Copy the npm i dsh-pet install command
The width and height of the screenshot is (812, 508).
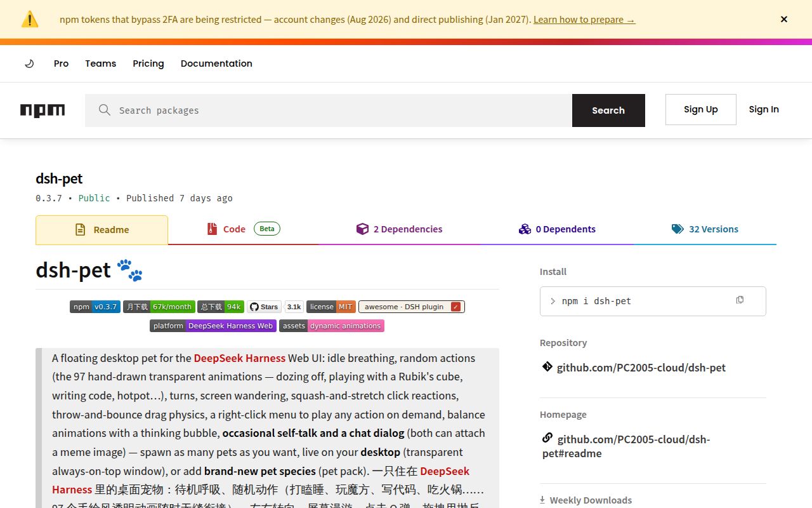coord(740,300)
